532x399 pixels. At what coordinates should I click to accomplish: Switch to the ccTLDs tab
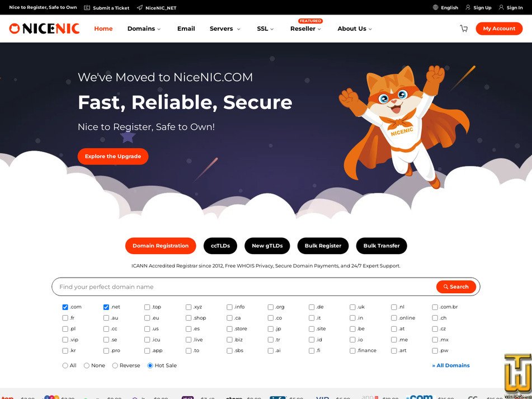[220, 246]
